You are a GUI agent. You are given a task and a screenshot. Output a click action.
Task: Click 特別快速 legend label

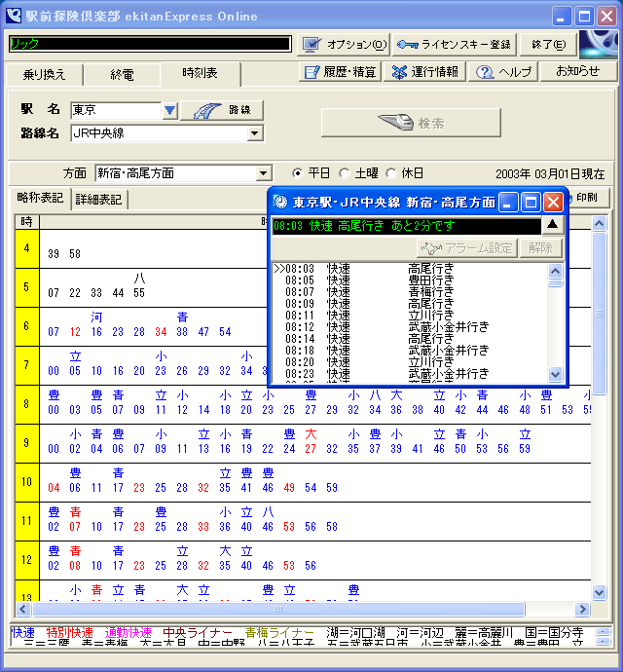coord(69,633)
